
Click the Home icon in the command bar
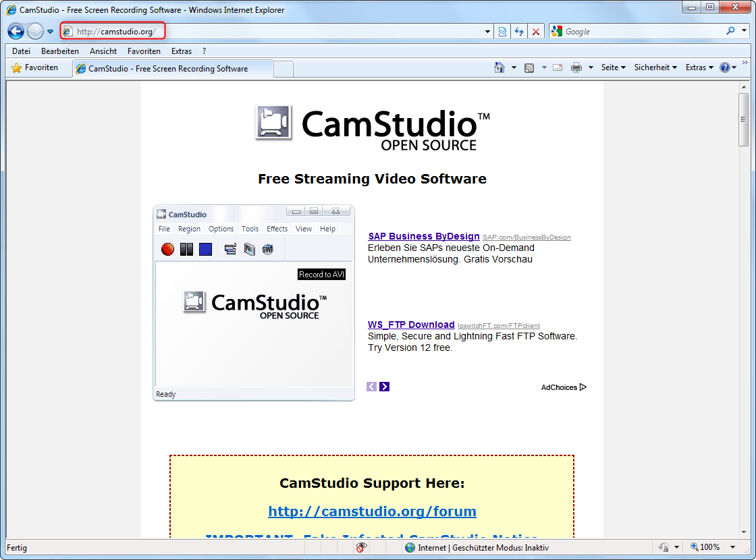[500, 67]
